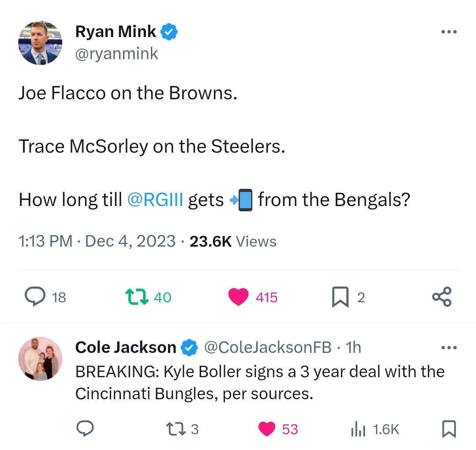Screen dimensions: 476x450
Task: Reply to Cole Jackson's tweet
Action: point(85,428)
